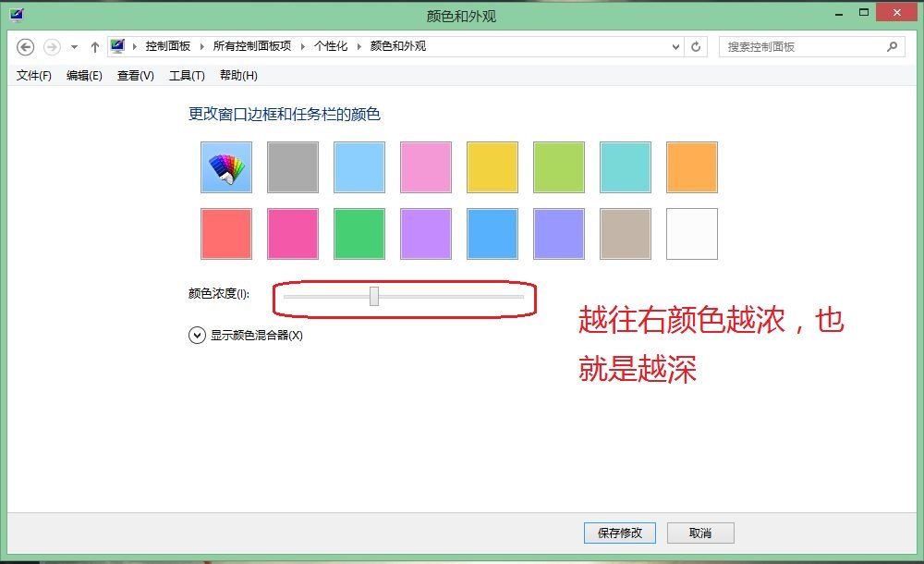Click the 保存修改 button
The image size is (924, 564).
coord(619,533)
